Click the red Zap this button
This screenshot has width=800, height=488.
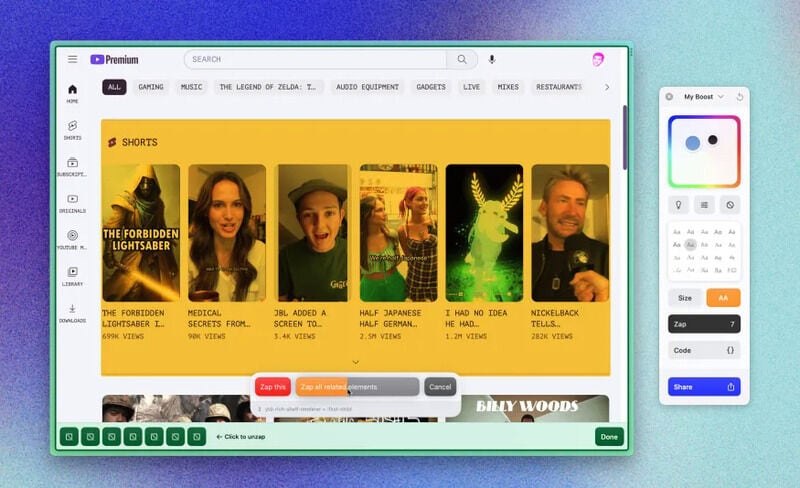[x=273, y=387]
